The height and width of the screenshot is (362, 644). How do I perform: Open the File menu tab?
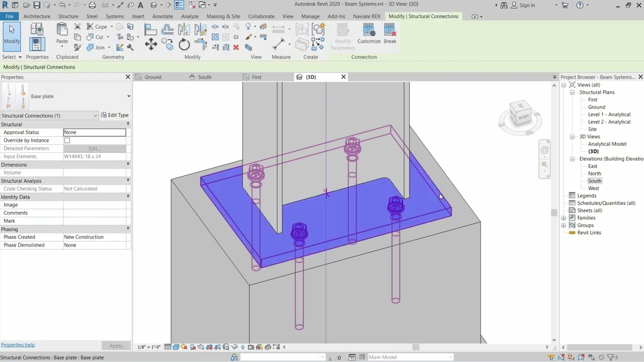(10, 16)
